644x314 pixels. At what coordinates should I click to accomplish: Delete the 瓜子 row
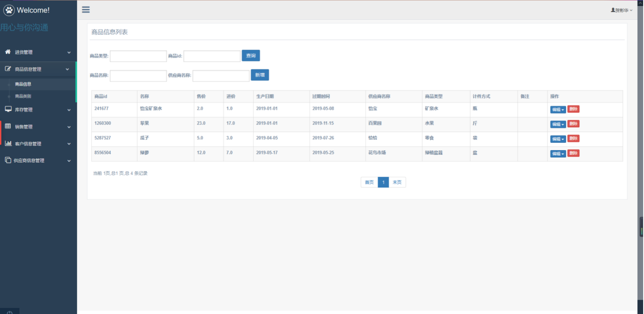click(x=573, y=138)
